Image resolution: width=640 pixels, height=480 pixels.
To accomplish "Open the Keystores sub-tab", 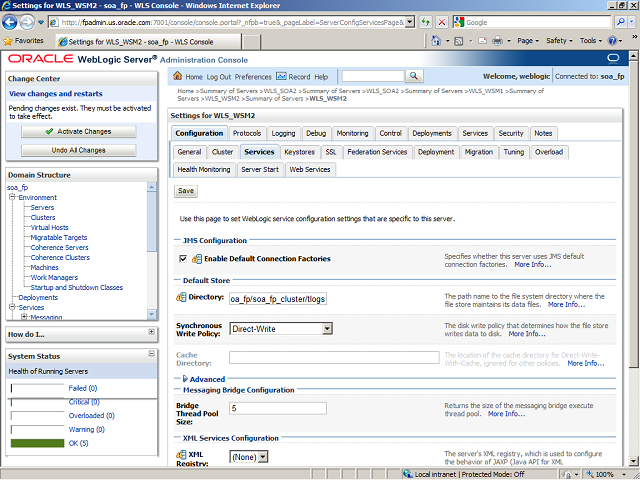I will [x=299, y=152].
